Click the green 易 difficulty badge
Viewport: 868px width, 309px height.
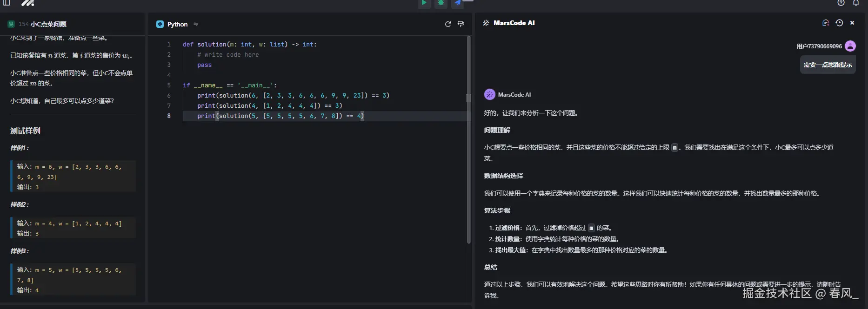(11, 24)
